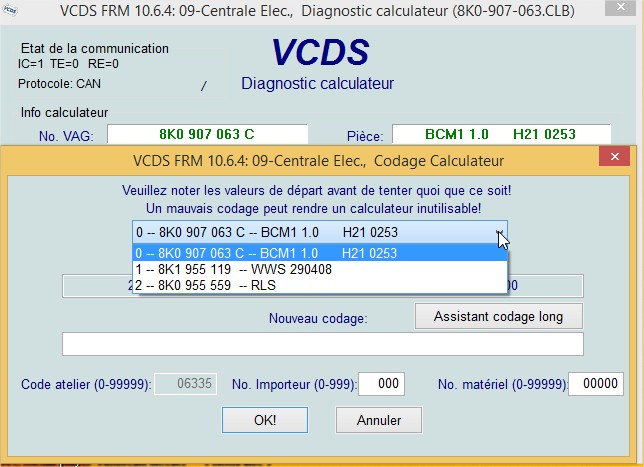
Task: Select dropdown option 0 -- 8K0 907 063 C BCM1
Action: [320, 253]
